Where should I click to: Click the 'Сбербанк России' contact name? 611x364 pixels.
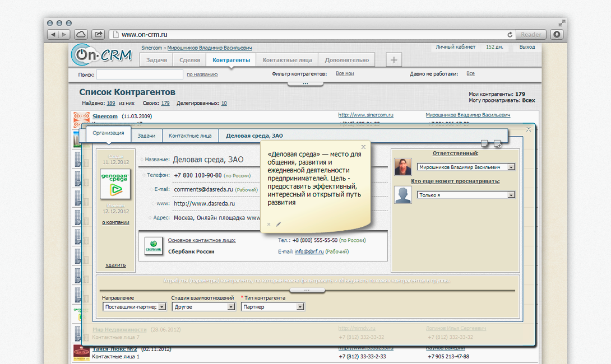(191, 251)
